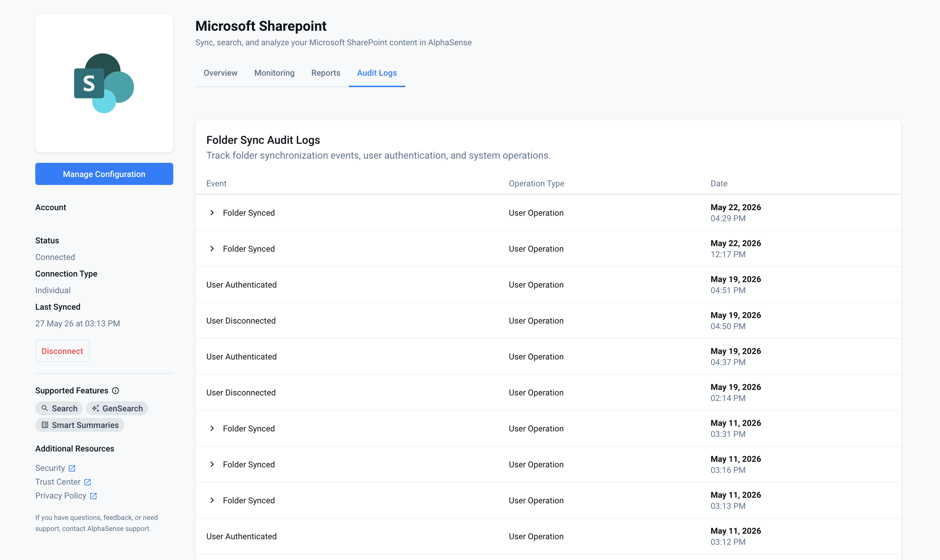Click the Supported Features info icon

click(116, 391)
